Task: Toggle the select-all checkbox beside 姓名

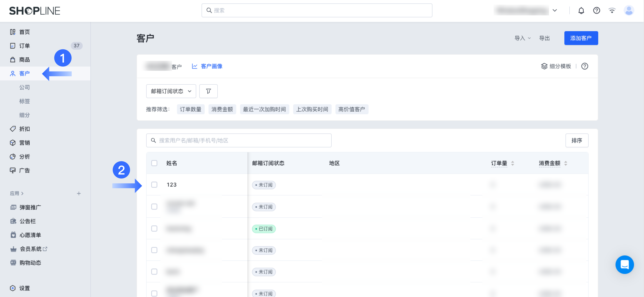Action: (154, 163)
